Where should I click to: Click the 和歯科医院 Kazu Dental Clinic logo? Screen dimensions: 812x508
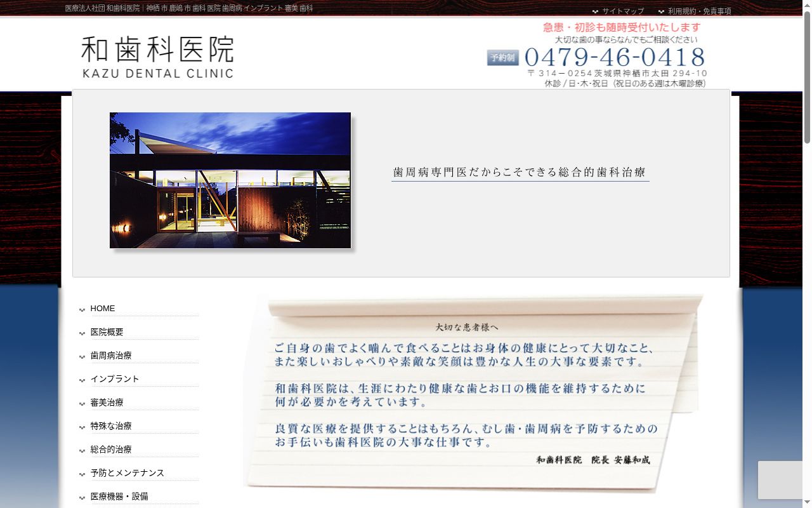click(x=158, y=57)
